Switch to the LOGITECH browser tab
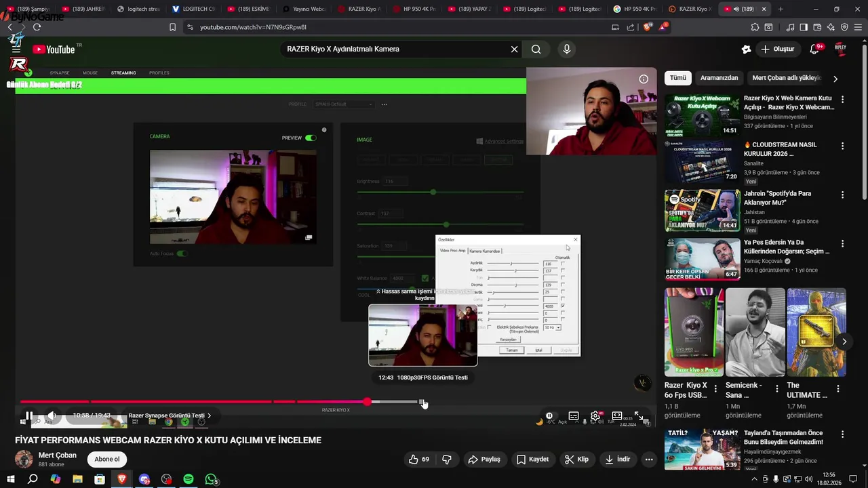Screen dimensions: 868x488 pyautogui.click(x=193, y=9)
